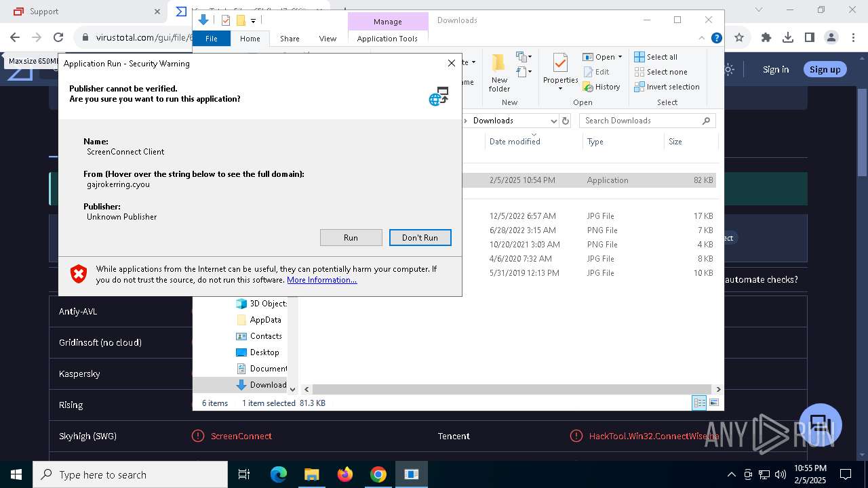
Task: Open Documents in the navigation pane
Action: pyautogui.click(x=261, y=369)
